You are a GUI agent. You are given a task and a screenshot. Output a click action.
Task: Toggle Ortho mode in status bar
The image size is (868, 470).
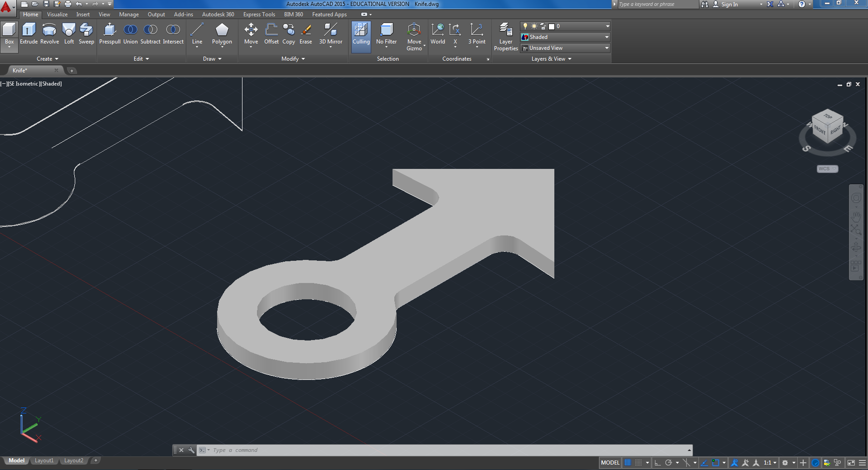pyautogui.click(x=658, y=463)
